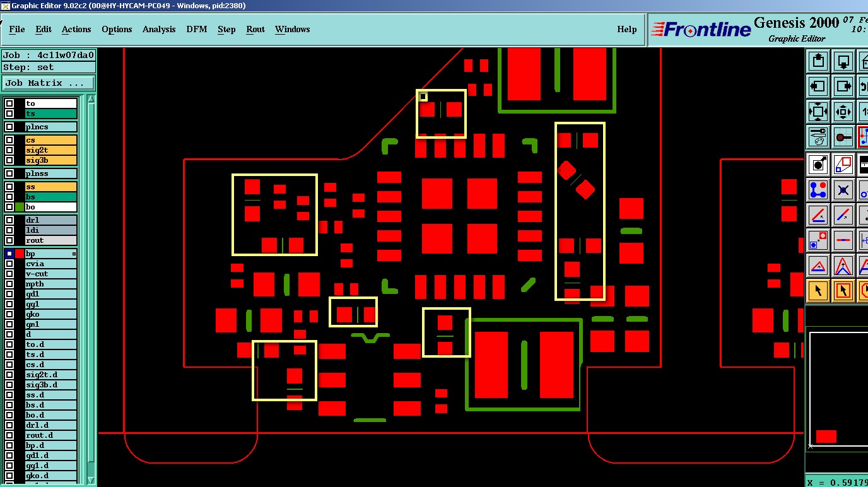The width and height of the screenshot is (868, 487).
Task: Select the connected blue dots with red dot tool
Action: [818, 190]
